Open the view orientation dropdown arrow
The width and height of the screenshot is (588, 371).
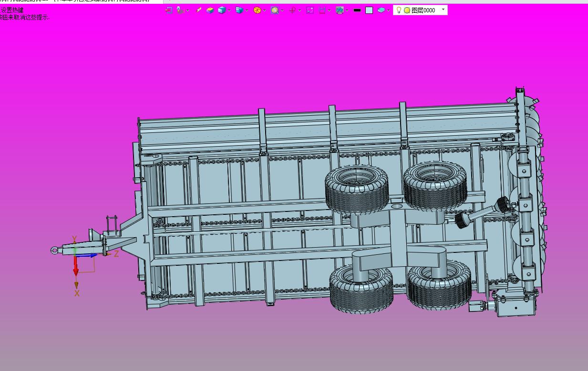point(247,10)
